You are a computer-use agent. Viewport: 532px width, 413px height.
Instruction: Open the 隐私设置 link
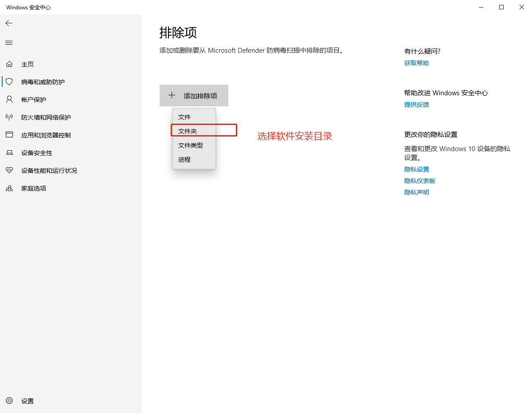click(x=417, y=169)
